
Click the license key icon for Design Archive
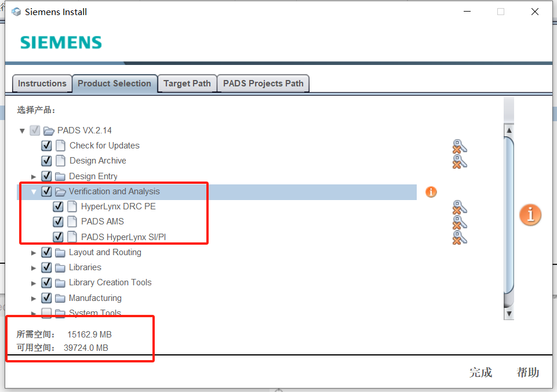pos(460,161)
